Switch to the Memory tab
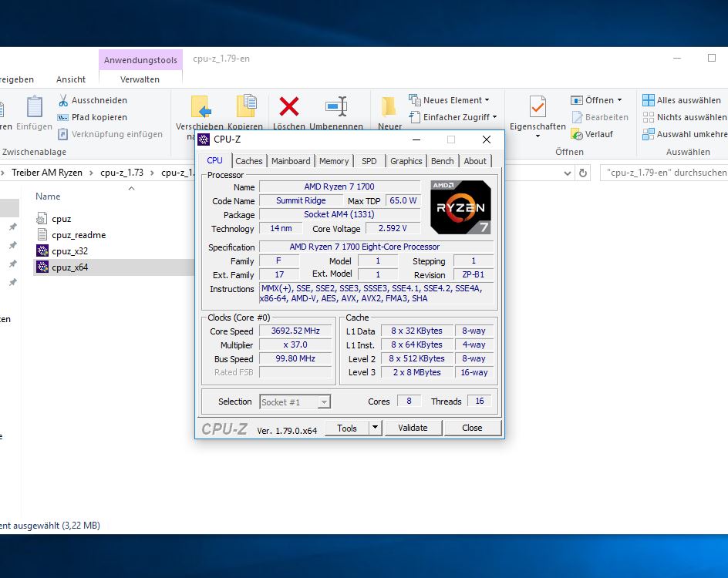 [334, 161]
